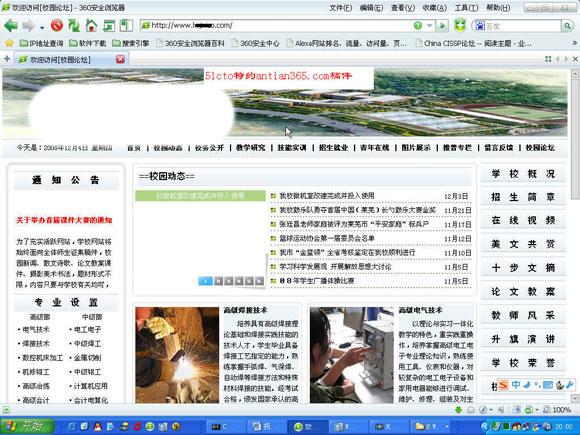Open the 工具(T) menu
The image size is (580, 435).
[466, 7]
